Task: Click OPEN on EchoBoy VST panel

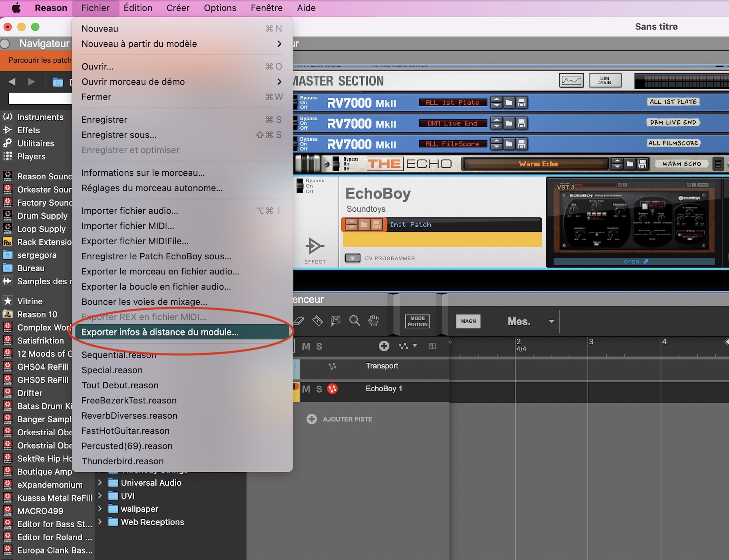Action: click(635, 262)
